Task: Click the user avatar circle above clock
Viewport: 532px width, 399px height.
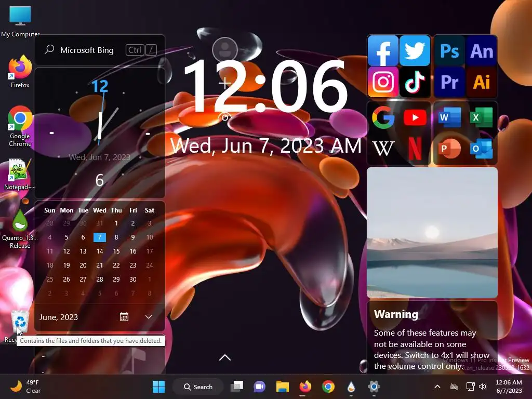Action: (224, 49)
